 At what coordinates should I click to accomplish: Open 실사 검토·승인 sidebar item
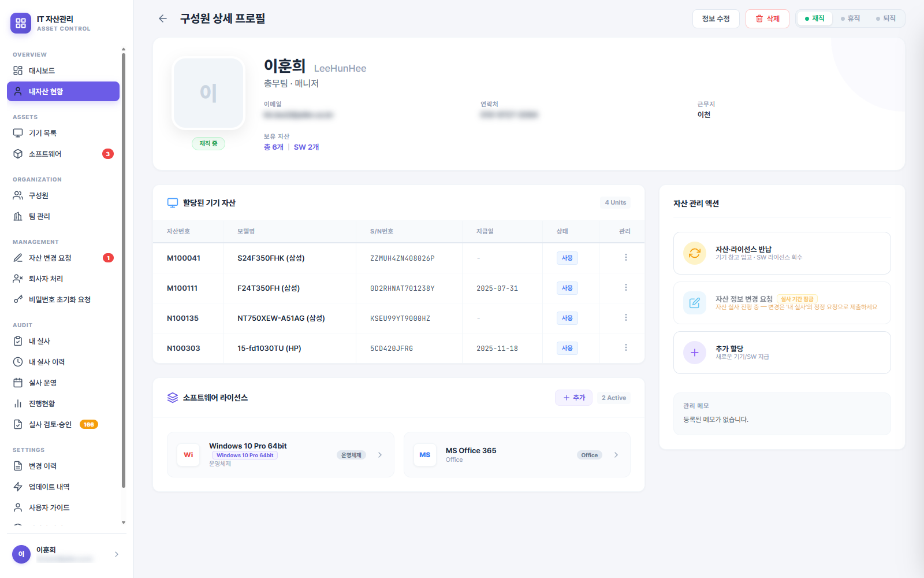63,424
